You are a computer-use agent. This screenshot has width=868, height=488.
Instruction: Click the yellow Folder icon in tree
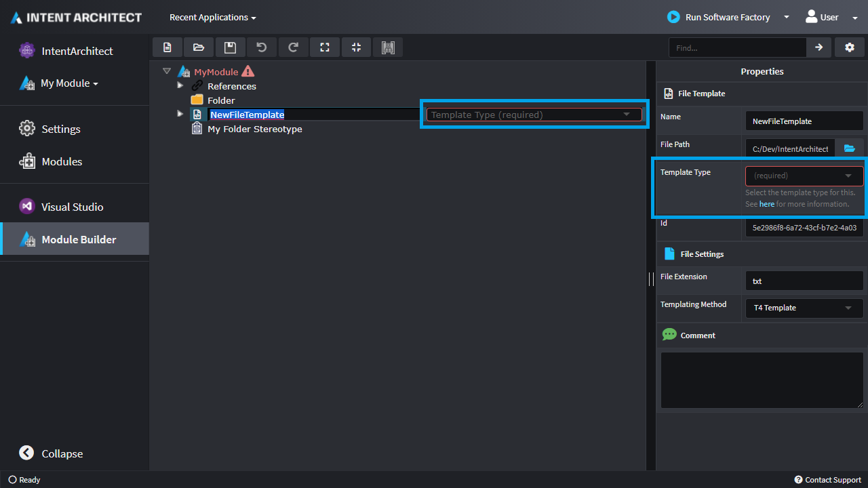point(197,100)
